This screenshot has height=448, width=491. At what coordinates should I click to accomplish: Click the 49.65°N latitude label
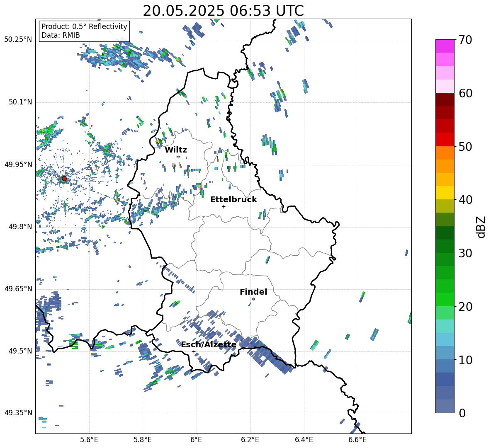click(18, 288)
